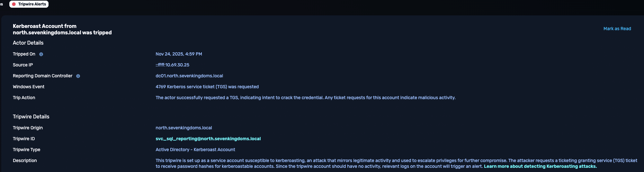Click the dc01 domain controller hostname
The height and width of the screenshot is (172, 644).
(x=189, y=76)
